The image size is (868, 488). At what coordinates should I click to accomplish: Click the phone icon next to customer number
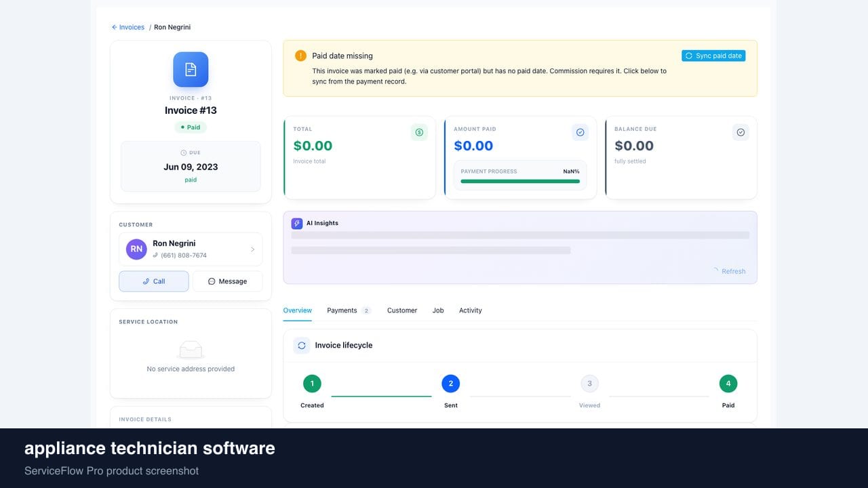156,256
